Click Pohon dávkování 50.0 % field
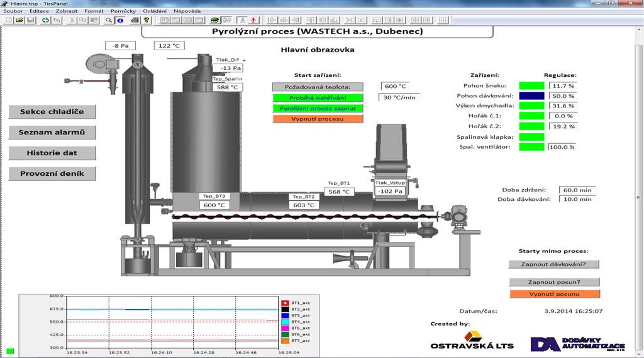Screen dimensions: 644x358 click(563, 95)
